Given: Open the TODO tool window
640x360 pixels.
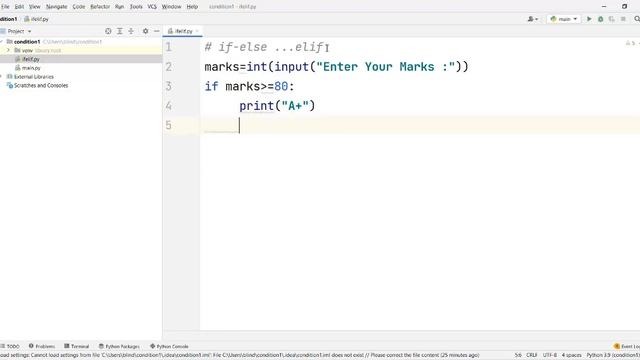Looking at the screenshot, I should click(x=10, y=346).
